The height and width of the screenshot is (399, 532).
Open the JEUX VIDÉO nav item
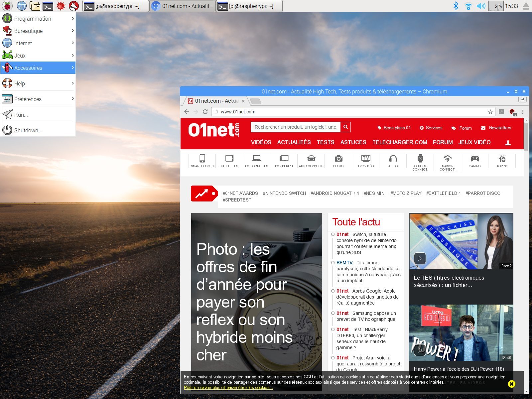point(474,142)
